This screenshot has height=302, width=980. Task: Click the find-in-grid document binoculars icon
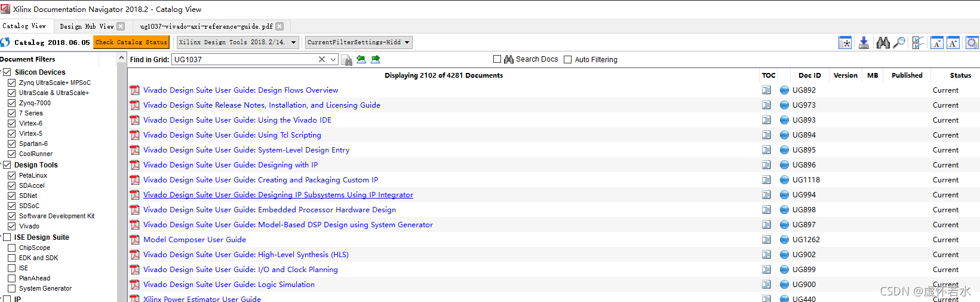(x=346, y=60)
